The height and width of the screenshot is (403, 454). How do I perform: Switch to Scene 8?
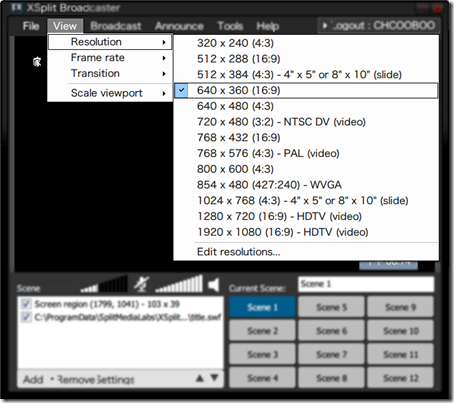331,378
